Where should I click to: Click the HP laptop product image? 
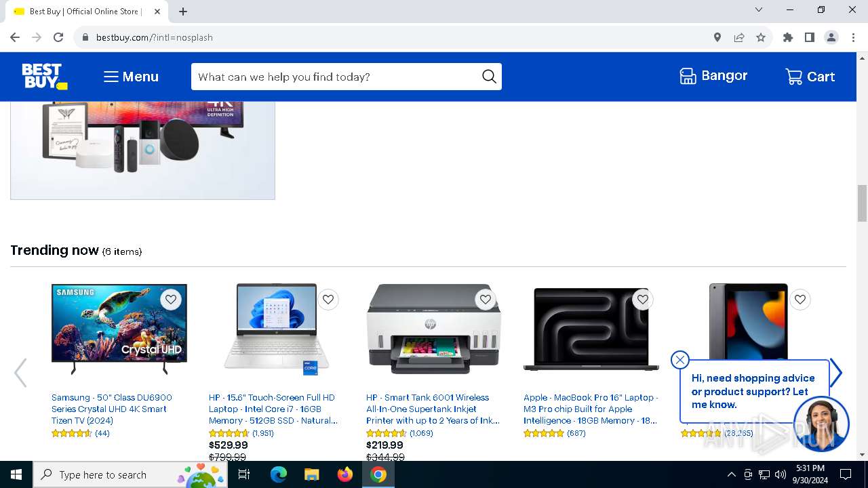(277, 329)
